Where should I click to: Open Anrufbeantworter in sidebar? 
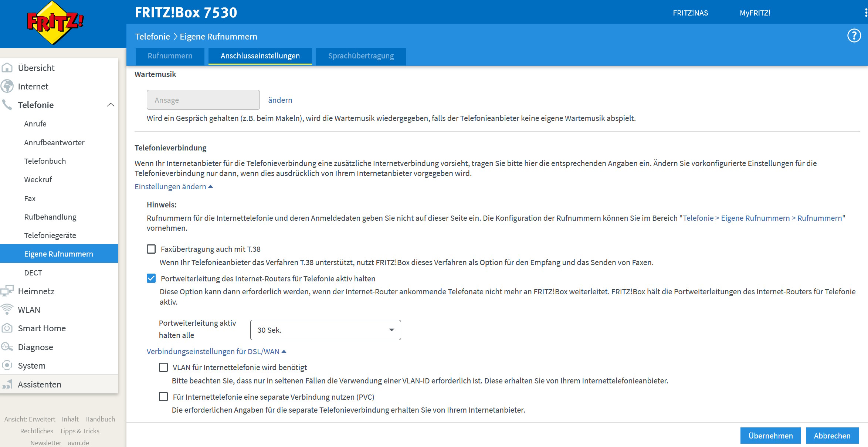coord(54,142)
